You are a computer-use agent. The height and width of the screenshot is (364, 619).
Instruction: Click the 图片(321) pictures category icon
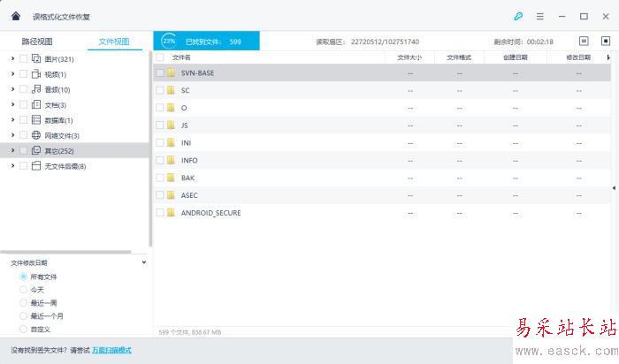(x=36, y=59)
